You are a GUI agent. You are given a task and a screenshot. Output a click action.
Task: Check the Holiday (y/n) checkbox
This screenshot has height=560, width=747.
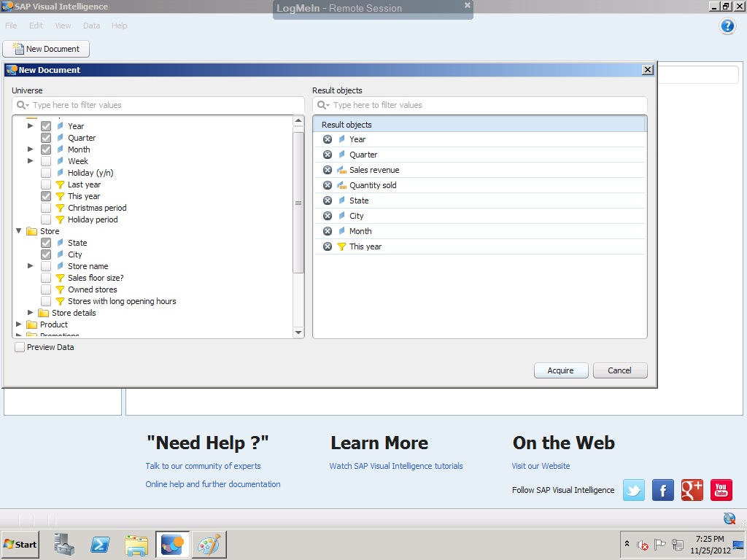tap(46, 173)
